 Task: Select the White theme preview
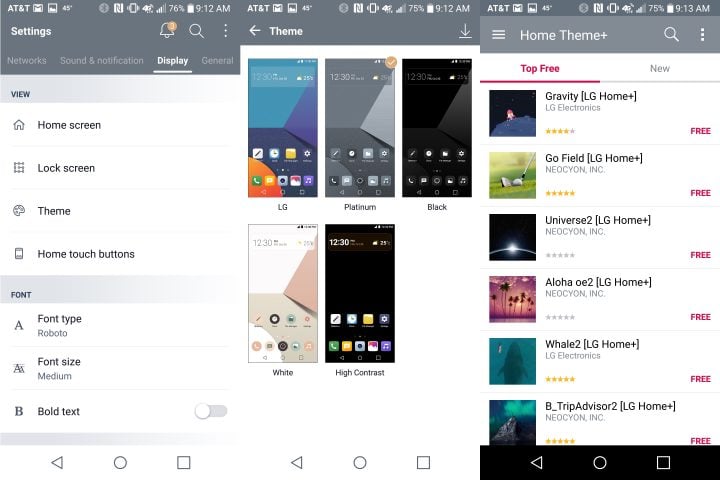click(283, 294)
